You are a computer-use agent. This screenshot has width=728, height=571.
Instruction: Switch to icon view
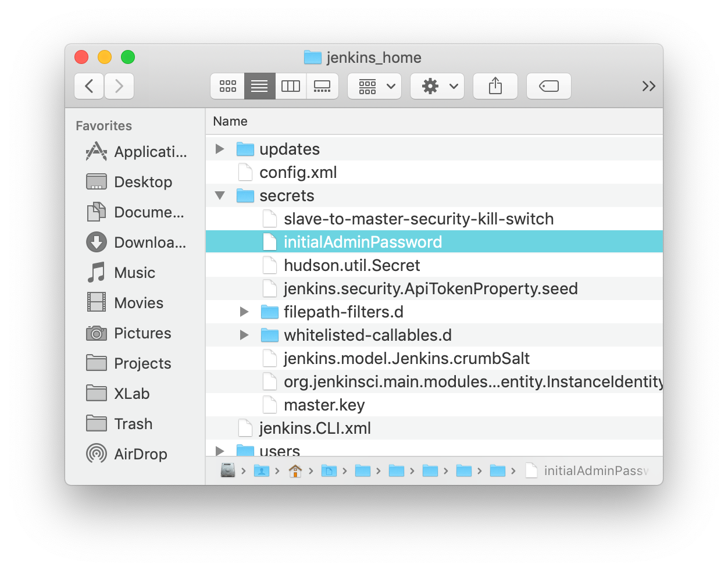coord(227,86)
